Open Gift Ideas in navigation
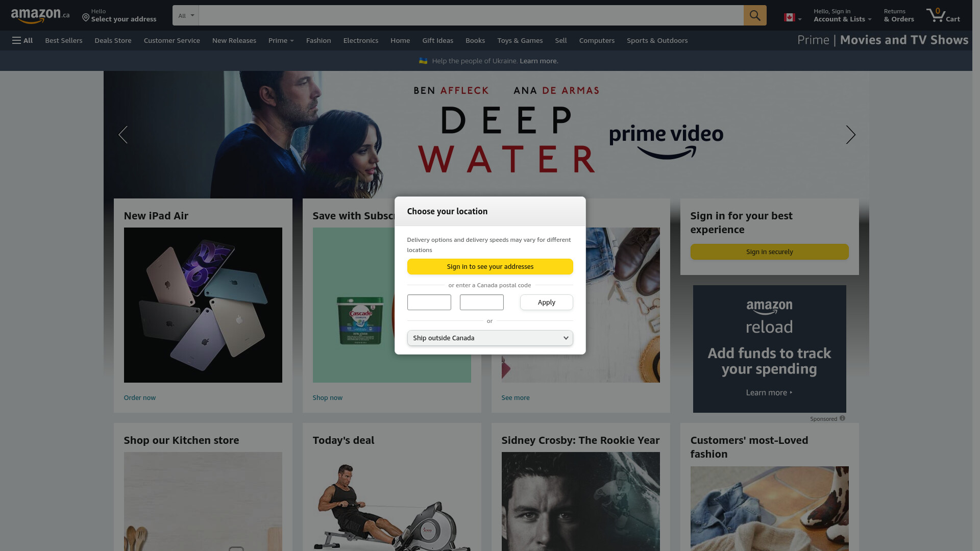This screenshot has height=551, width=980. tap(437, 40)
